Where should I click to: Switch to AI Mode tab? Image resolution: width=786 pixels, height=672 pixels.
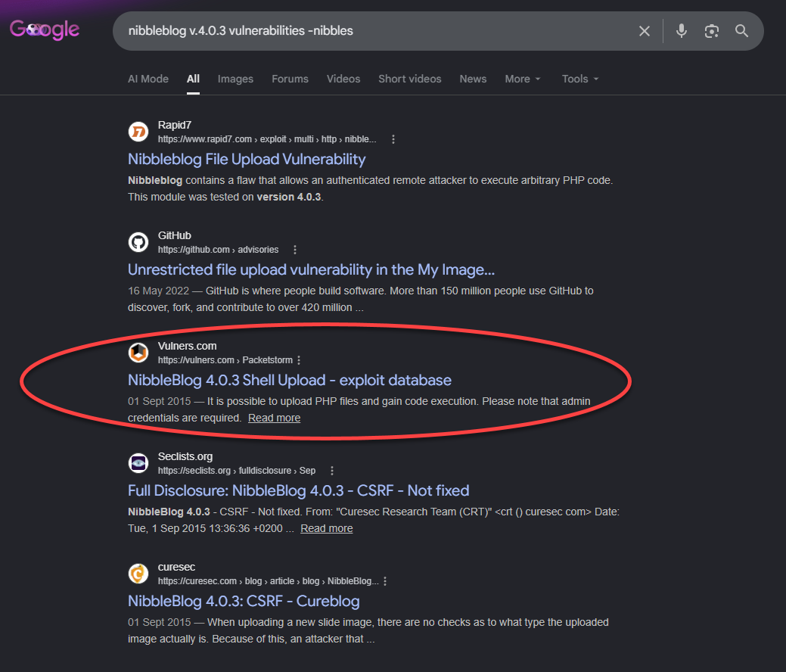[x=148, y=79]
